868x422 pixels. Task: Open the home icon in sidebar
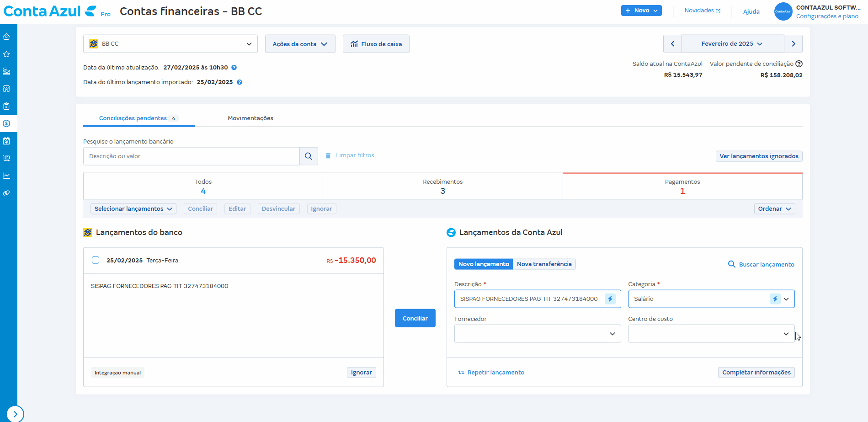(x=6, y=37)
